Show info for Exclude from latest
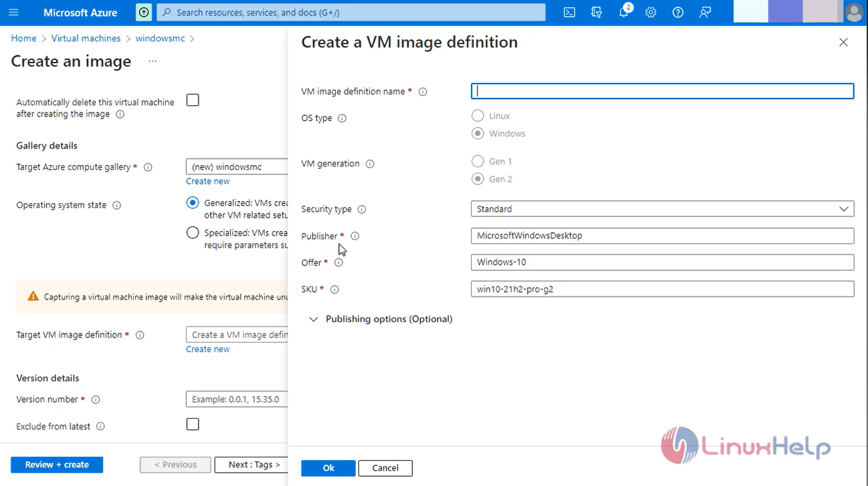The height and width of the screenshot is (486, 868). click(100, 426)
